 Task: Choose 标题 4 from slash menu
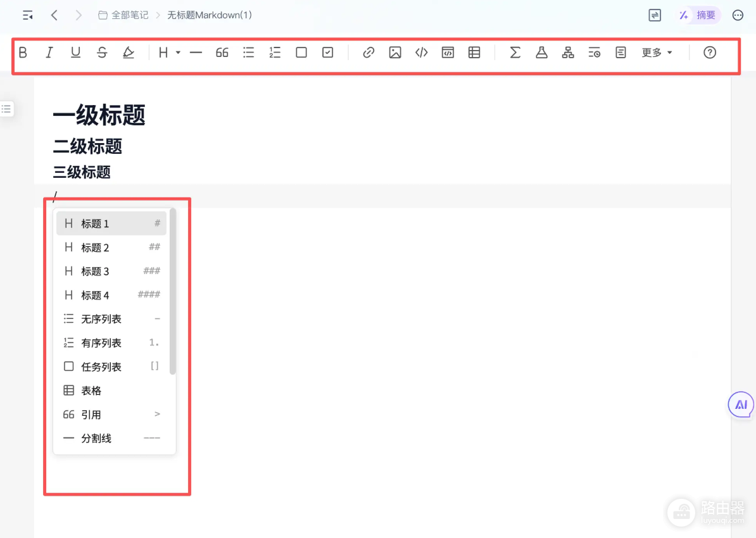click(x=111, y=295)
